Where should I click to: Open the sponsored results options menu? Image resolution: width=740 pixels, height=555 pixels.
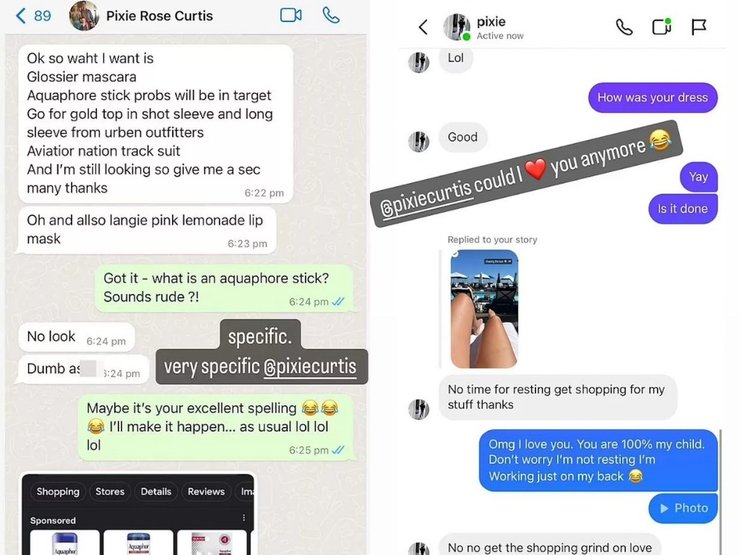(x=244, y=518)
